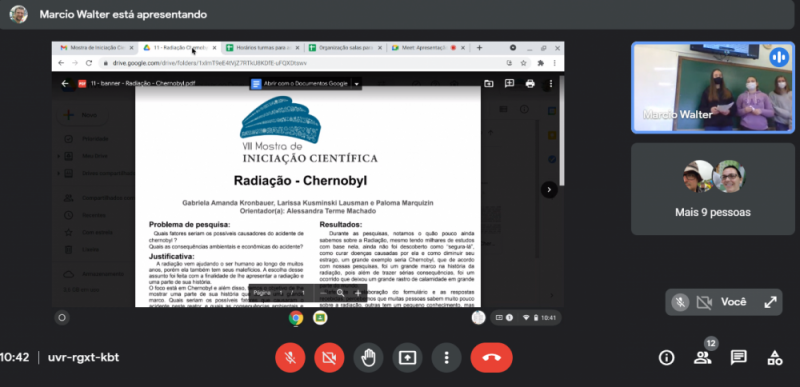Expand the Abrir com Documentos Google dropdown arrow

[357, 84]
